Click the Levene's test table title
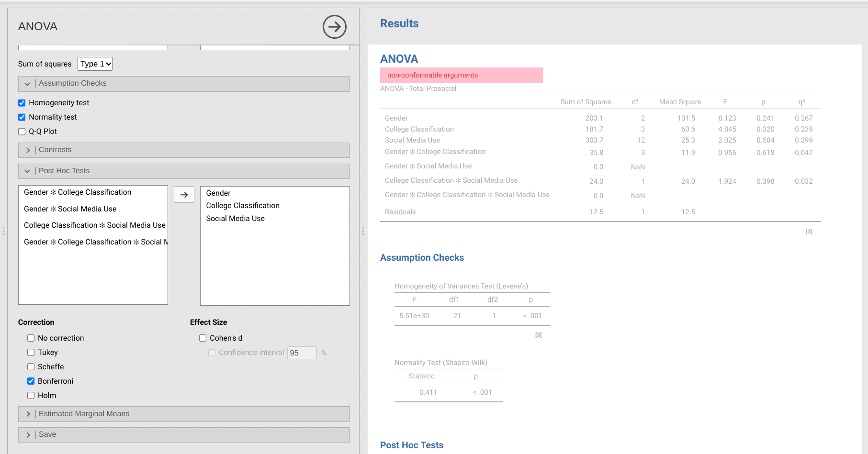Viewport: 868px width, 454px height. tap(461, 286)
